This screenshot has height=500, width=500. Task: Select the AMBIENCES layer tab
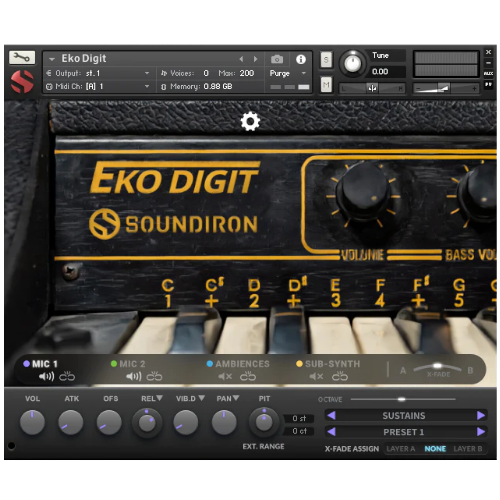pyautogui.click(x=238, y=364)
